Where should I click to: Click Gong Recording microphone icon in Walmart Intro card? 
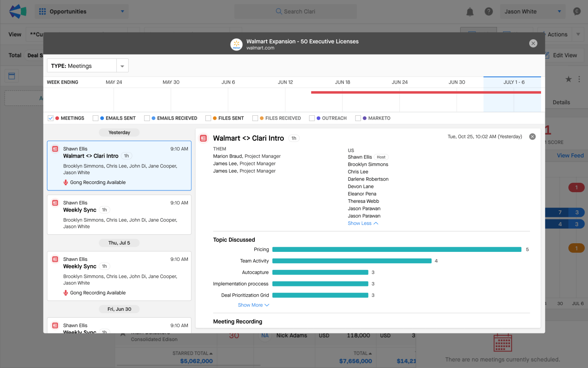click(66, 182)
